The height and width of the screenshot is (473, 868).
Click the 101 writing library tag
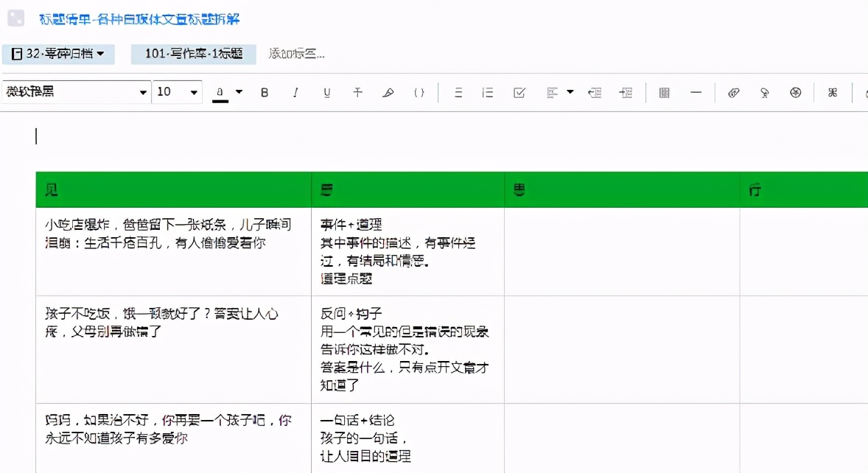(193, 54)
